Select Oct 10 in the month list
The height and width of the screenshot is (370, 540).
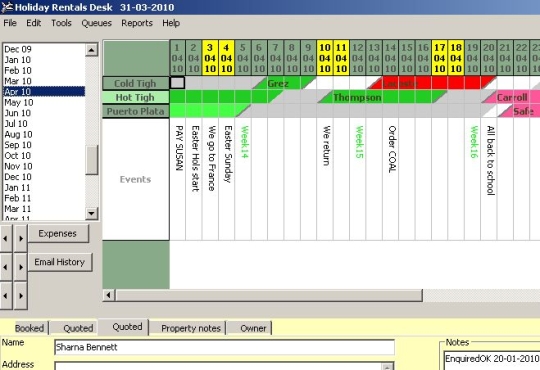44,156
